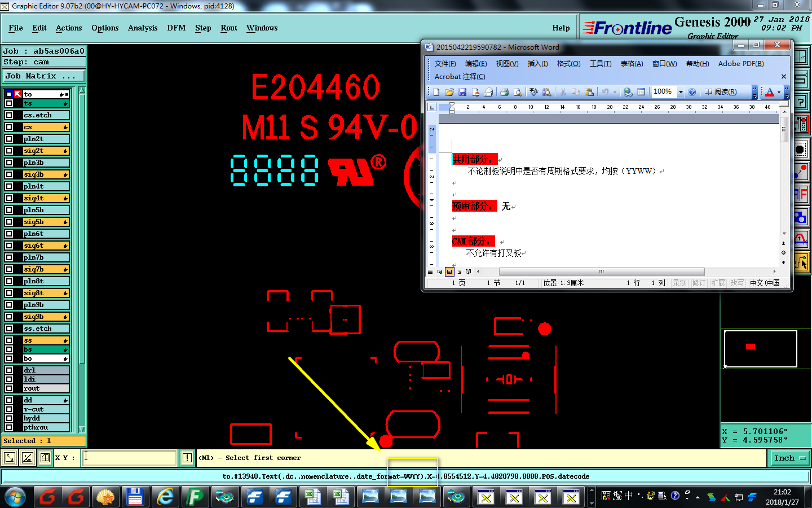The height and width of the screenshot is (508, 812).
Task: Open the 格式(O) menu in Word
Action: pos(568,64)
